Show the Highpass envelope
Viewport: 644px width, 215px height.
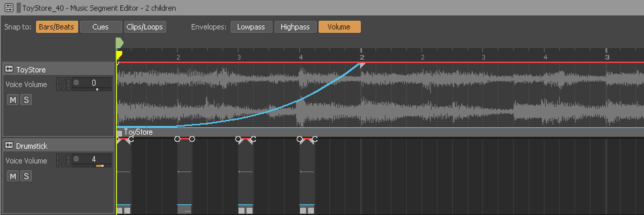coord(295,27)
